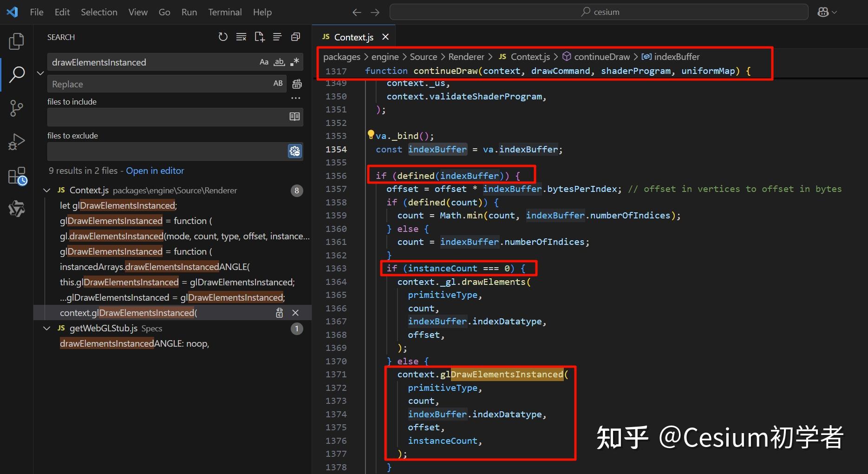Collapse the Context.js result group

coord(46,190)
